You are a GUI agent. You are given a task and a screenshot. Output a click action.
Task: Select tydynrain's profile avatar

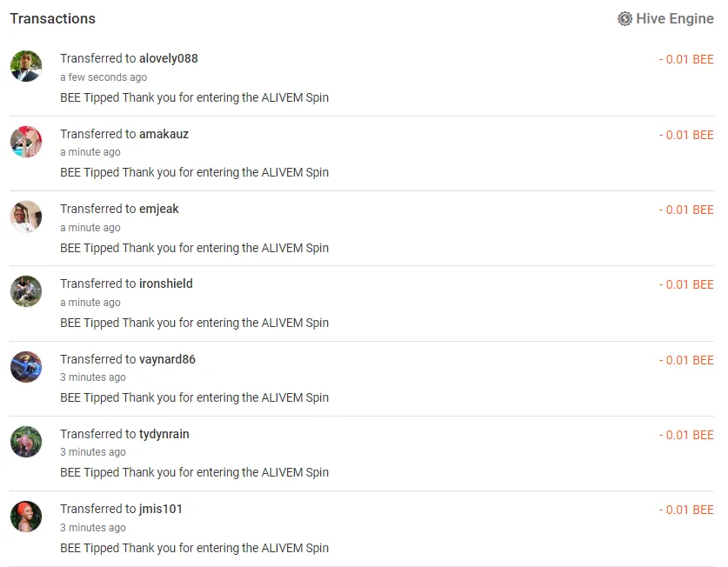pyautogui.click(x=26, y=442)
